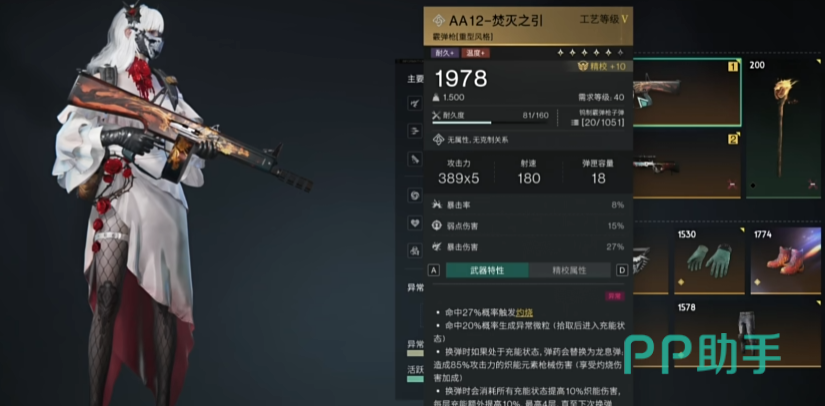The width and height of the screenshot is (825, 406).
Task: Click the D key prompt button
Action: click(x=622, y=270)
